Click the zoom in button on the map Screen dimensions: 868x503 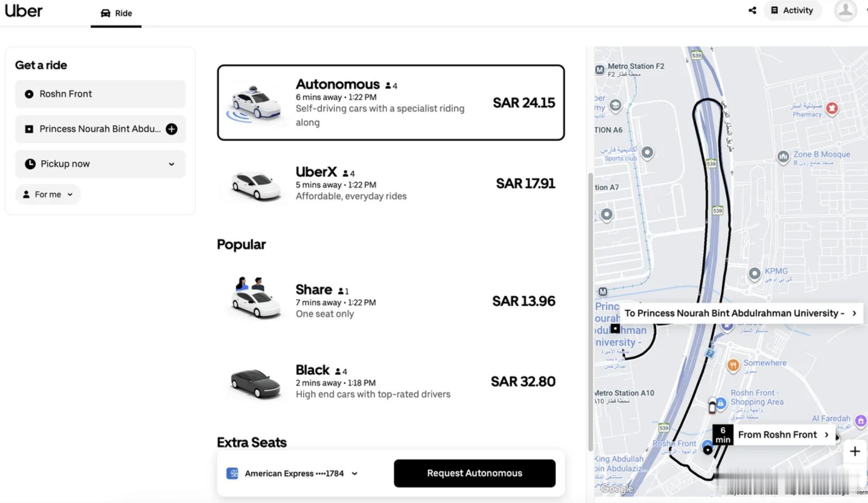point(855,451)
